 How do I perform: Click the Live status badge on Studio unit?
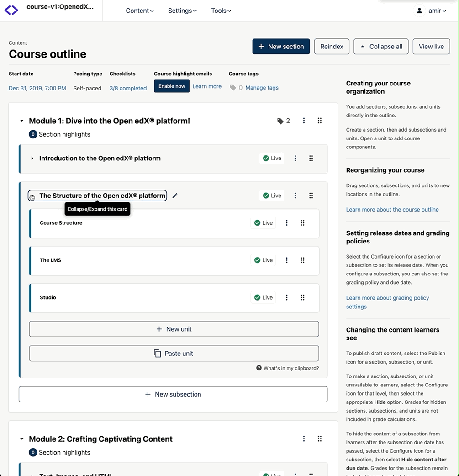[x=263, y=297]
